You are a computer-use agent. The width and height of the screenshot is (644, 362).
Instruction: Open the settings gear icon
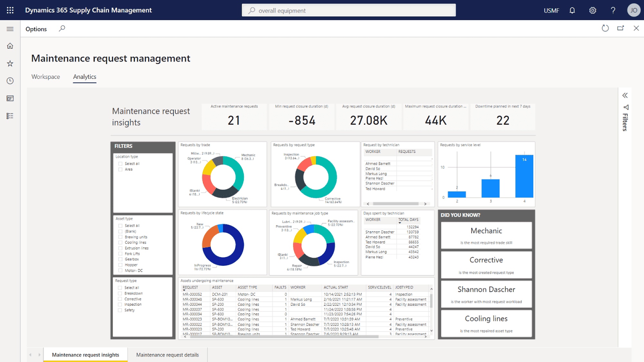coord(592,10)
